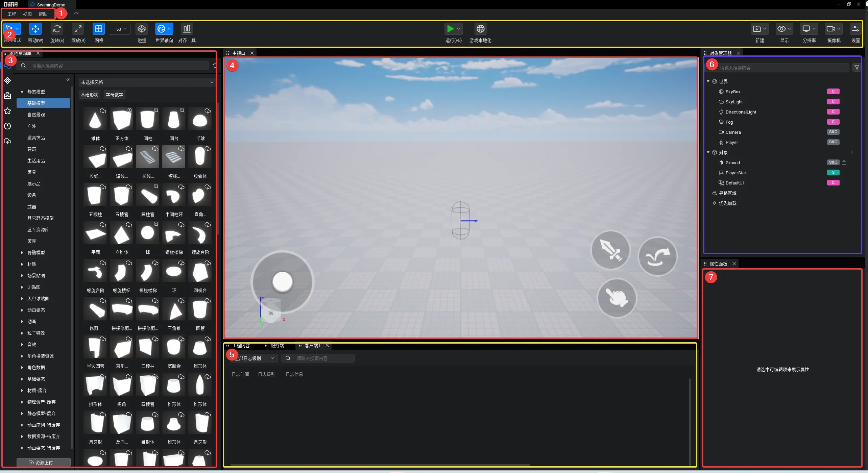Select the Rotate (E) tool
This screenshot has width=868, height=473.
57,29
